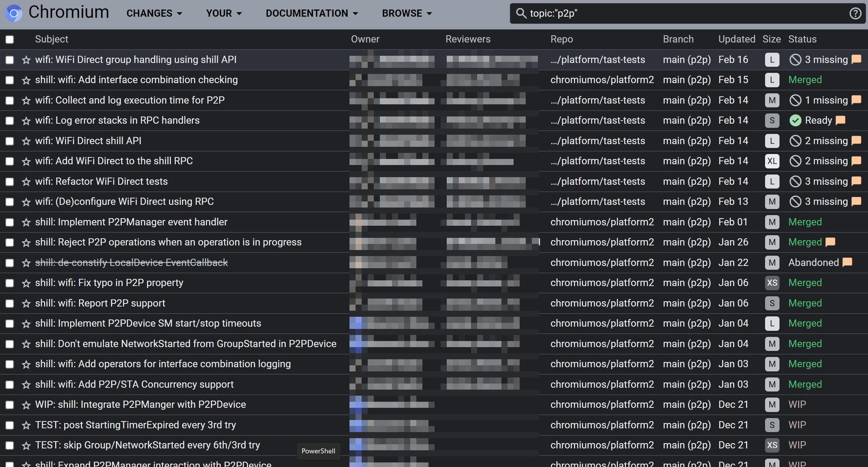Select checkbox for 'shill: Implement P2PManager event handler'

pyautogui.click(x=9, y=223)
